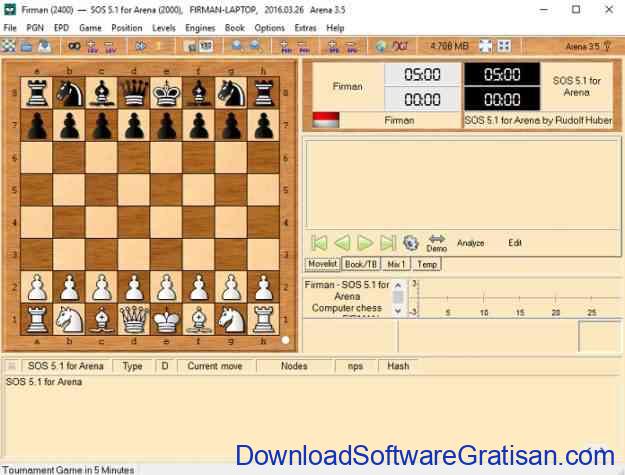
Task: Click the numbered clock toolbar icon
Action: click(206, 46)
